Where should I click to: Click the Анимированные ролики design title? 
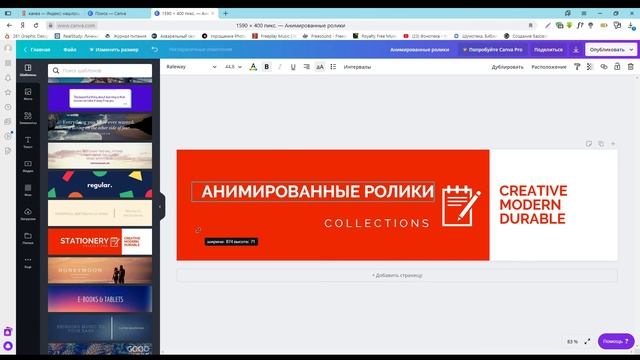420,49
